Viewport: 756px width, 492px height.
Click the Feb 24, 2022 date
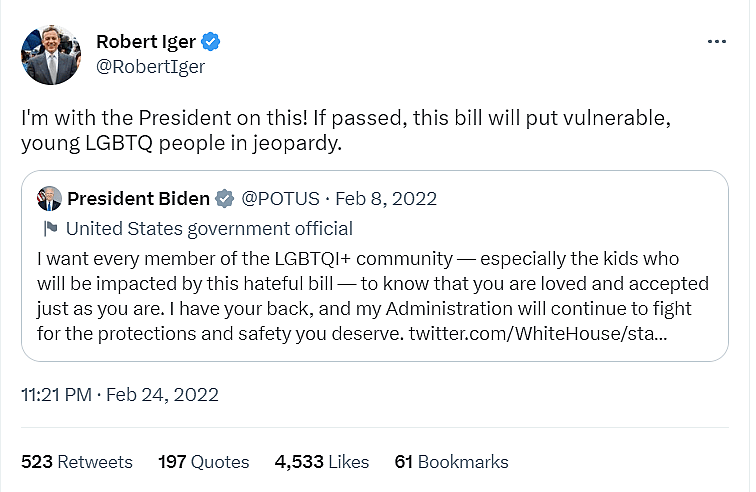point(163,394)
